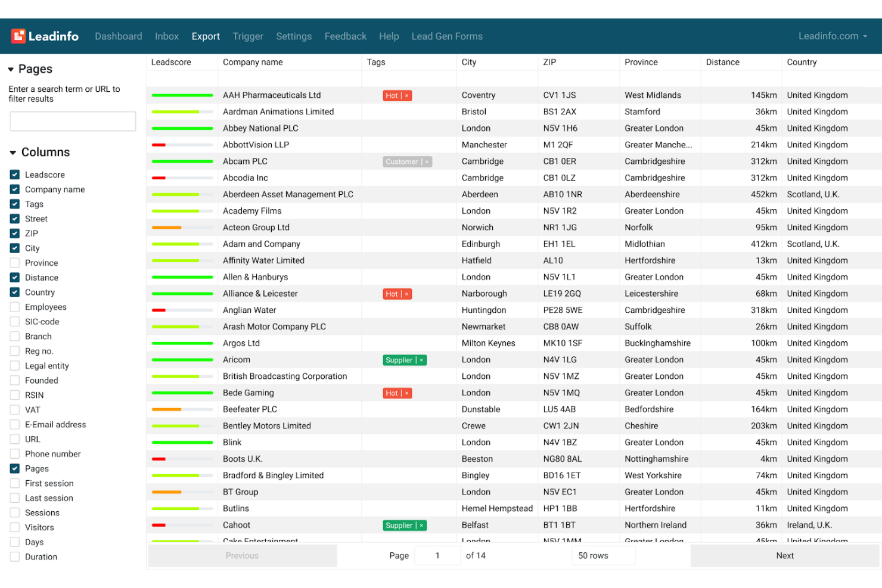Click the British Broadcasting Corporation company name
The image size is (882, 588).
(x=285, y=377)
